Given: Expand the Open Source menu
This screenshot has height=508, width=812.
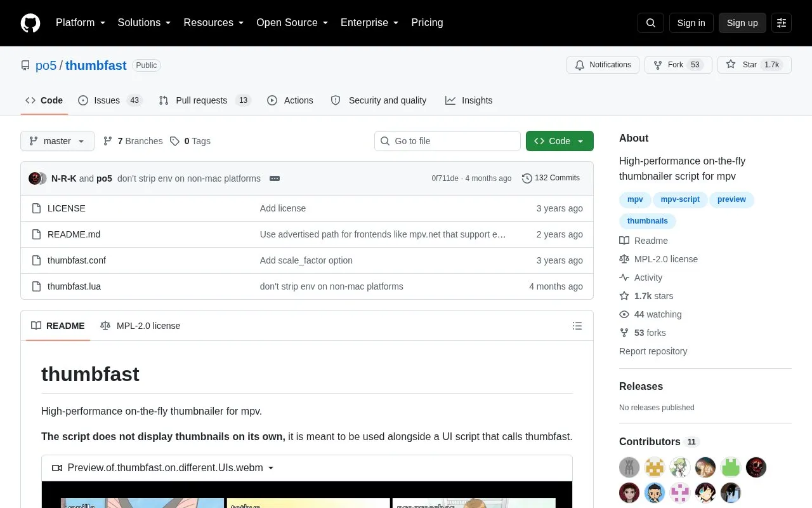Looking at the screenshot, I should tap(292, 23).
